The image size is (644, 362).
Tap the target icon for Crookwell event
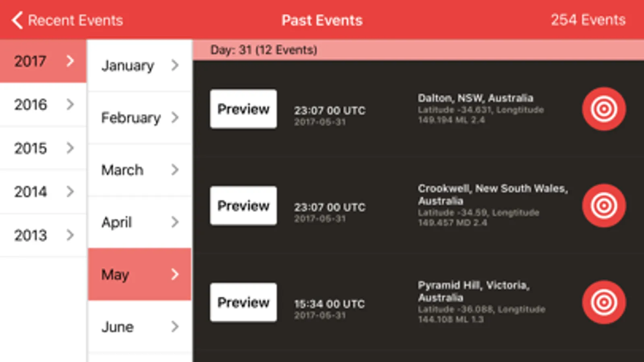tap(604, 206)
